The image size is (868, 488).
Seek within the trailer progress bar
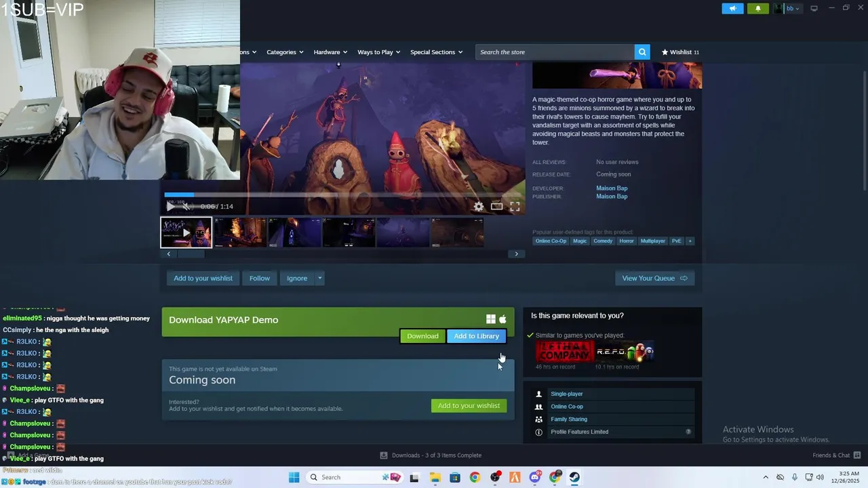(x=342, y=195)
